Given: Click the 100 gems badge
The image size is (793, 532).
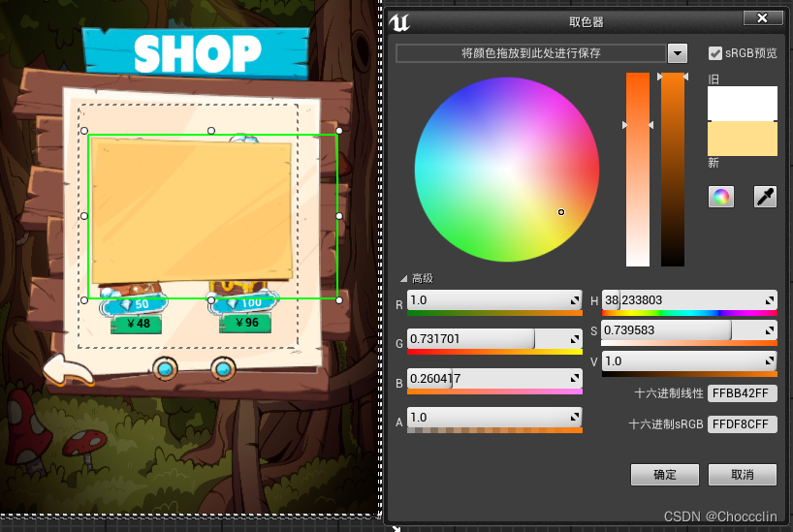Looking at the screenshot, I should 245,303.
